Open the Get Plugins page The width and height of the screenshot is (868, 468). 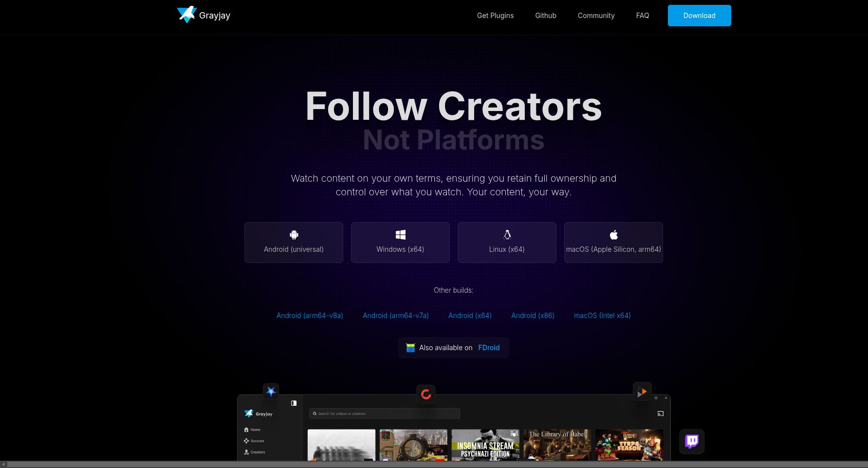click(x=495, y=16)
